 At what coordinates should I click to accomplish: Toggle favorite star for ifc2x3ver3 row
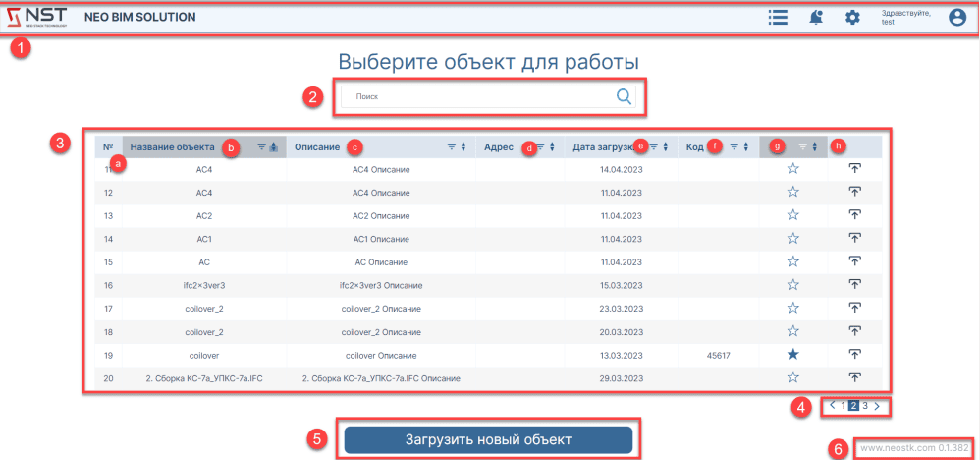coord(792,285)
